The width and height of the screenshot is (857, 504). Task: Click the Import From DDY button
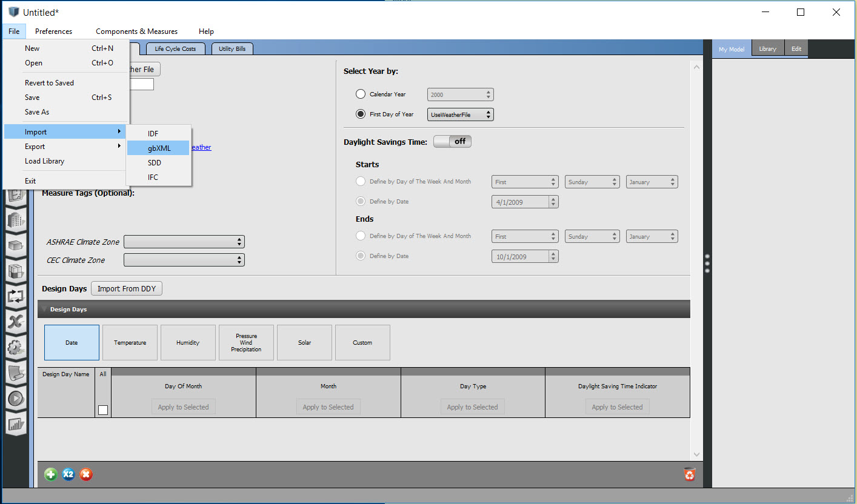(x=126, y=288)
